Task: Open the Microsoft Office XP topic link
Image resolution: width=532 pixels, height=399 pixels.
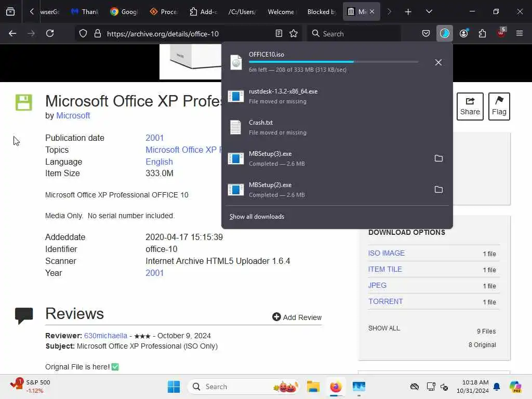Action: tap(183, 150)
